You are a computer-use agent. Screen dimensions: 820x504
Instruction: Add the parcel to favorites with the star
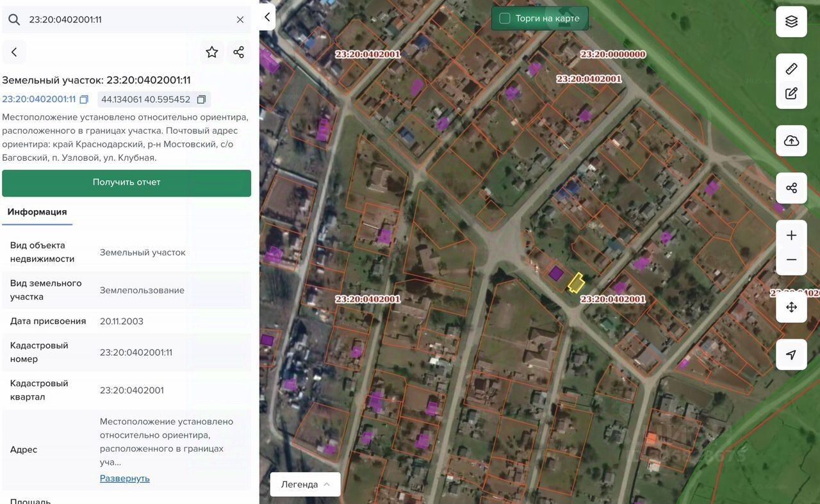pos(212,52)
